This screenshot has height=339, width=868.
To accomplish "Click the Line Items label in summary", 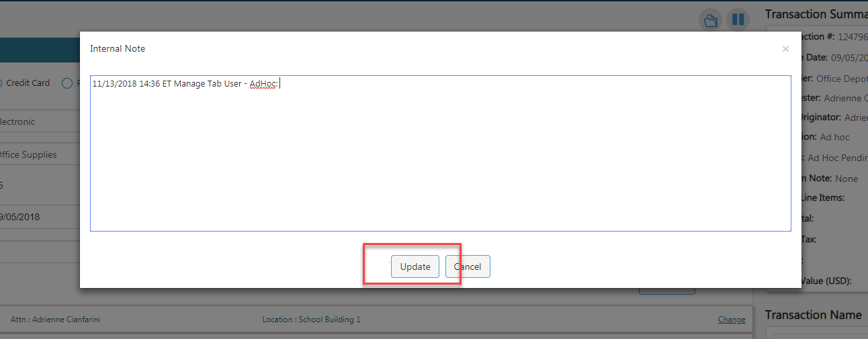I will (823, 198).
